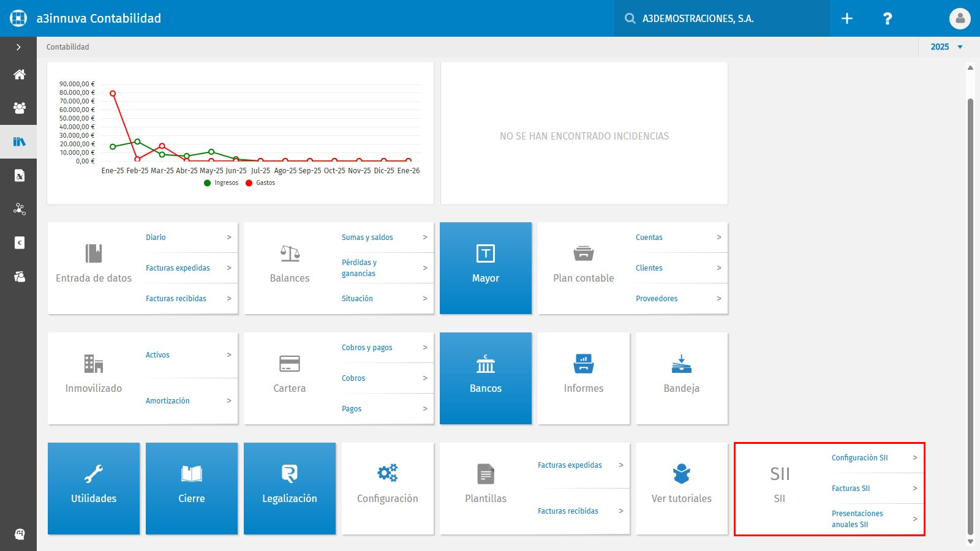Image resolution: width=980 pixels, height=551 pixels.
Task: Click the Ver tutoriales tile
Action: (x=682, y=489)
